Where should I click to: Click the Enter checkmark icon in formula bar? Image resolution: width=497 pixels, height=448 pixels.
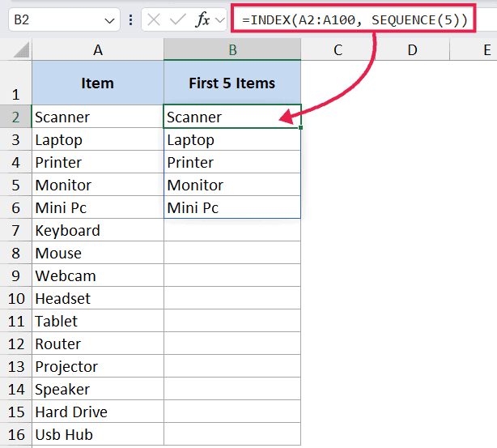pyautogui.click(x=178, y=20)
